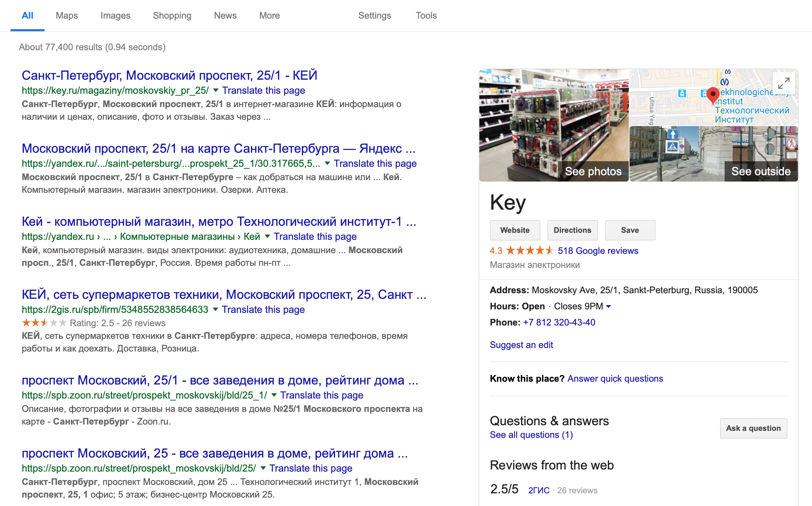Image resolution: width=812 pixels, height=506 pixels.
Task: Open dropdown arrow next to the yandex.ru Кей breadcrumb
Action: click(x=267, y=237)
